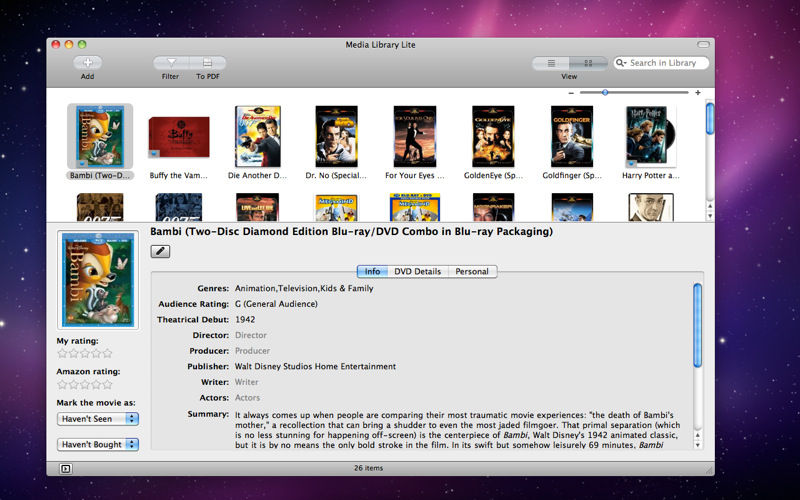Click the window resize grip corner
Screen dimensions: 800x500
pos(709,469)
